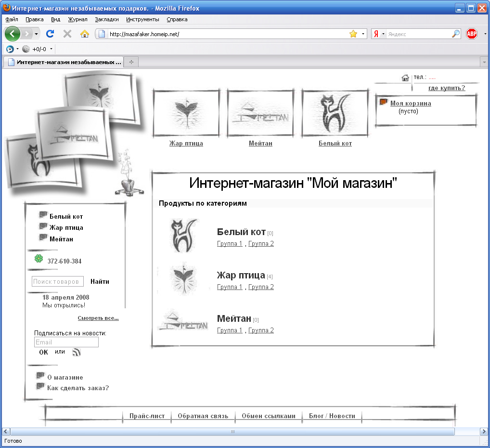Click the Yandex search engine icon
Viewport: 490px width, 448px height.
click(x=376, y=34)
